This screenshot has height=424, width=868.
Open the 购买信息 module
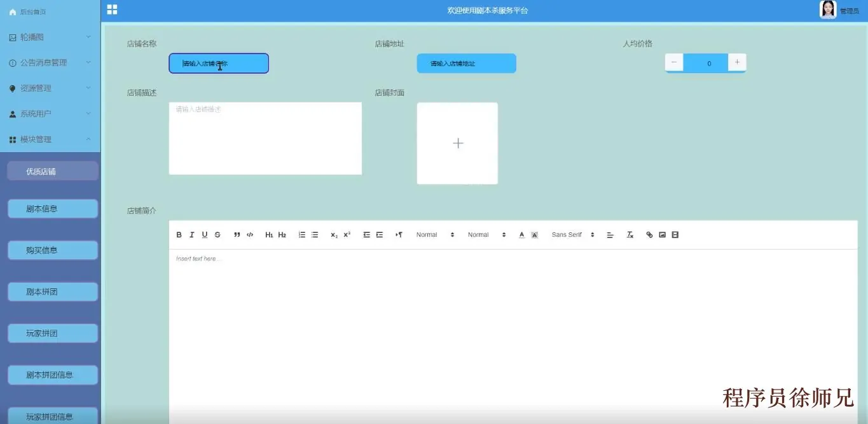(53, 250)
